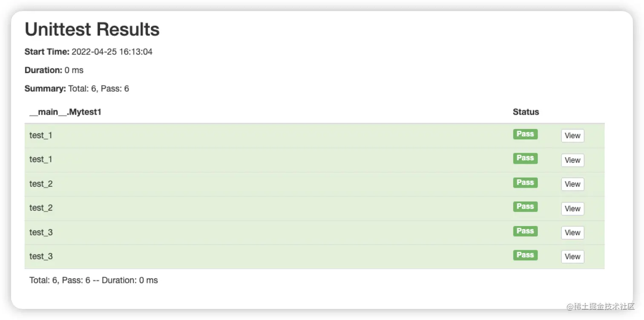Click the first test_2 test name
This screenshot has height=320, width=644.
(41, 184)
